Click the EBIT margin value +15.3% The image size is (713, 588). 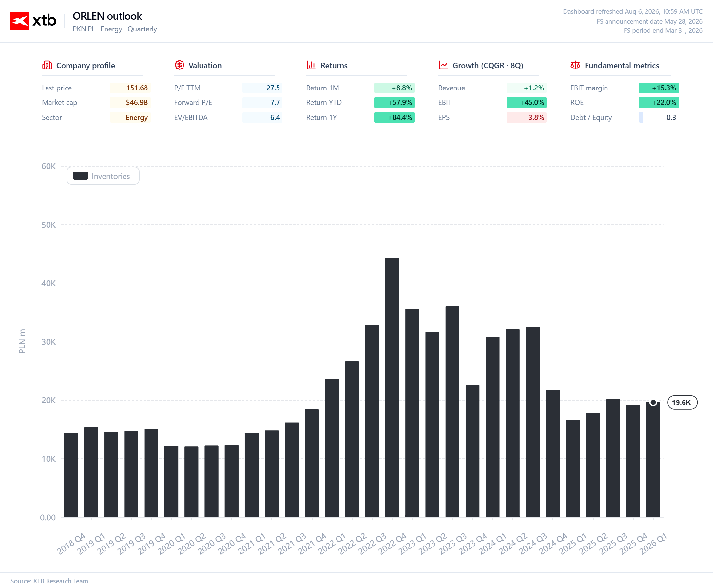(659, 88)
